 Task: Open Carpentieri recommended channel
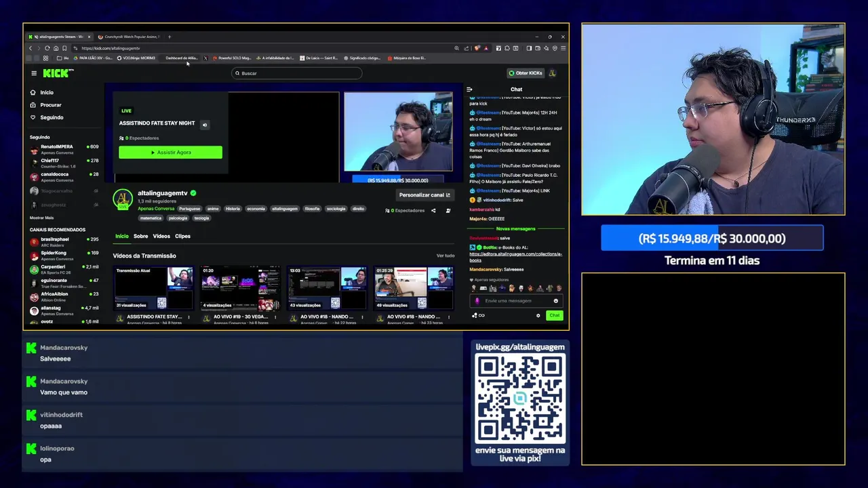click(x=64, y=269)
